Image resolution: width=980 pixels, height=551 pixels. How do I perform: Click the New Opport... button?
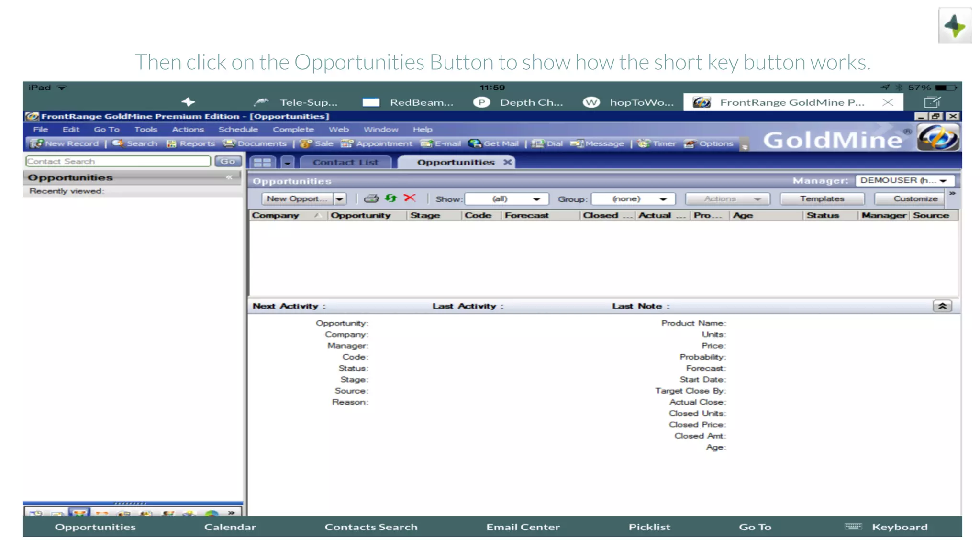[x=297, y=199]
